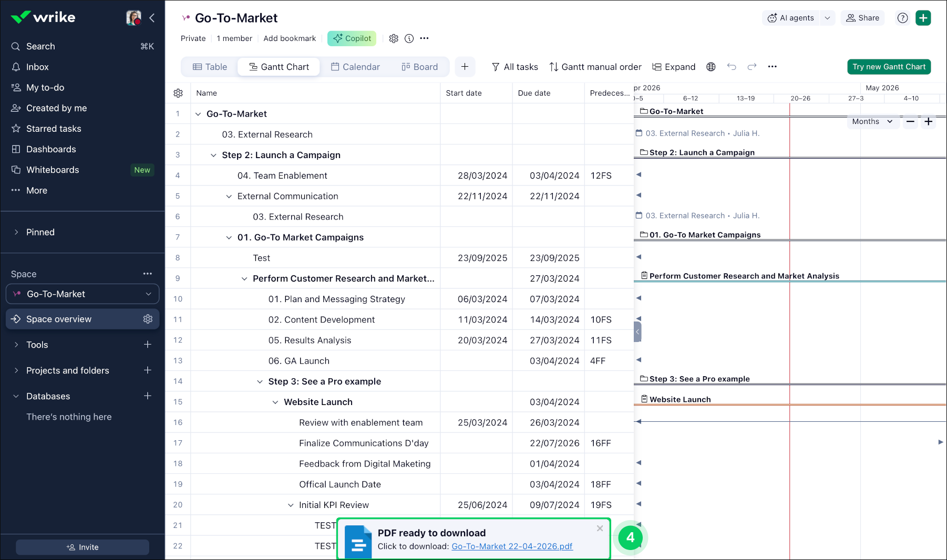The width and height of the screenshot is (947, 560).
Task: Collapse the Databases section
Action: click(x=16, y=396)
